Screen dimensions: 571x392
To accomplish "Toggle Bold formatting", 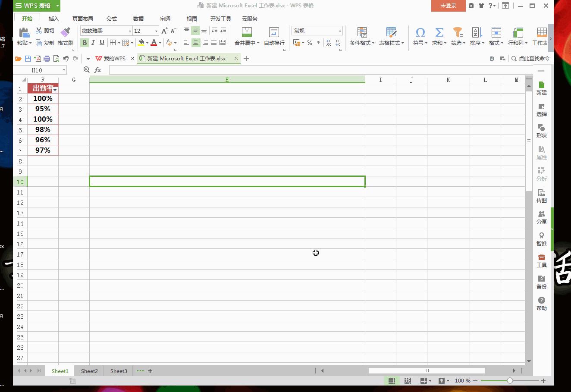I will [85, 43].
